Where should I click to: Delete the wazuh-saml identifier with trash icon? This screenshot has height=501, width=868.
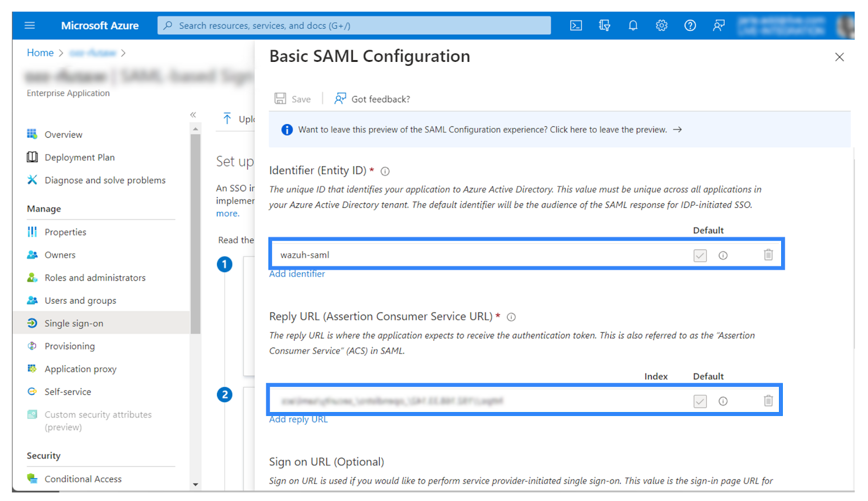point(768,254)
